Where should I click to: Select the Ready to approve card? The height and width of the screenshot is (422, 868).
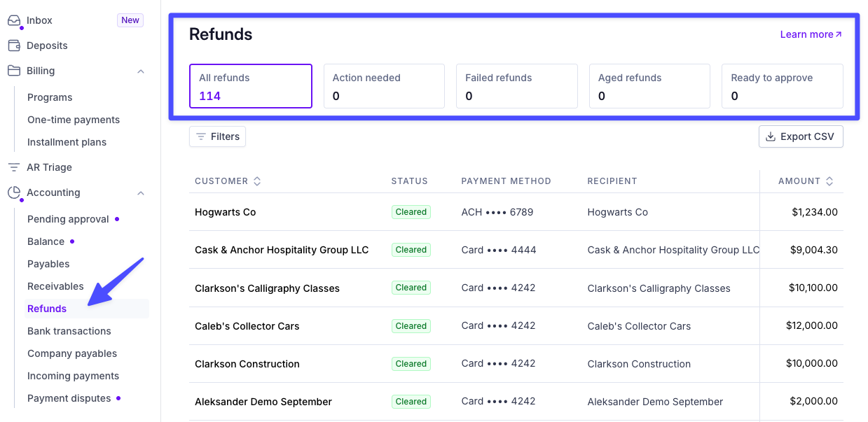point(783,86)
